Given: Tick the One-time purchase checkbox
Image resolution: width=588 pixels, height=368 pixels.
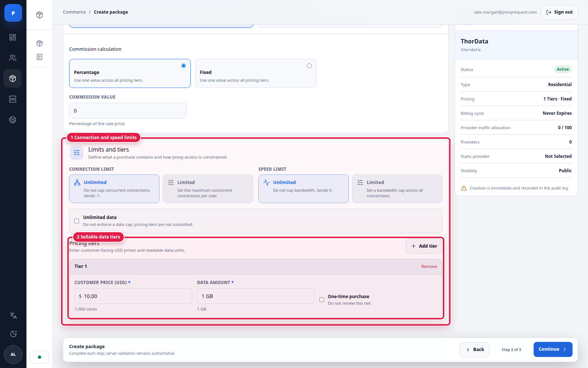Looking at the screenshot, I should coord(322,300).
